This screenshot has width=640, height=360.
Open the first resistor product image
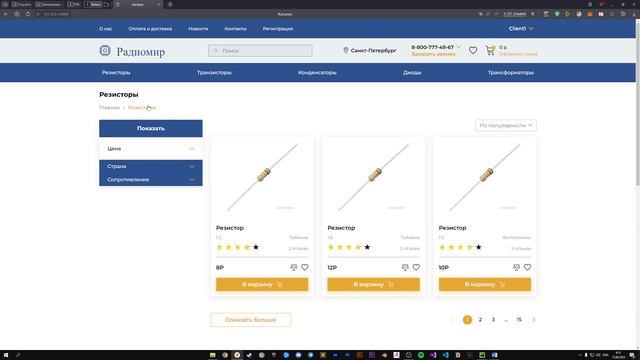[262, 178]
